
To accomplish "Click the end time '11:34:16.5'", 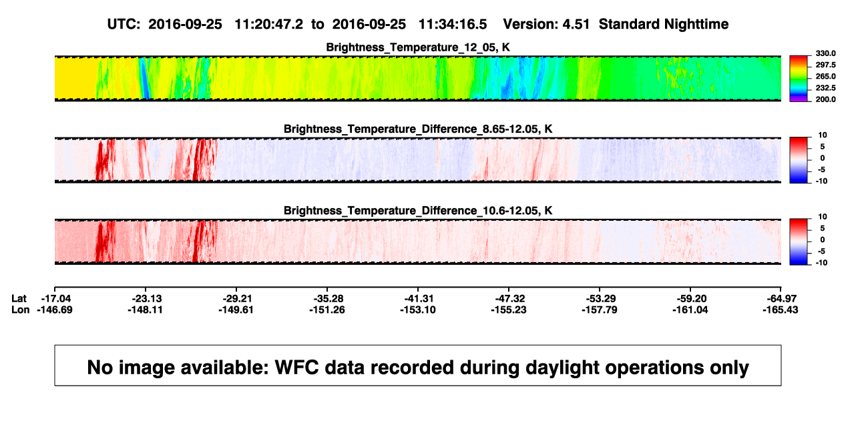I will point(452,24).
